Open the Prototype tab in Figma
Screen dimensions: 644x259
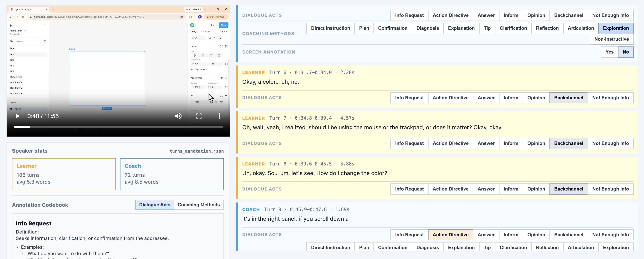[205, 31]
